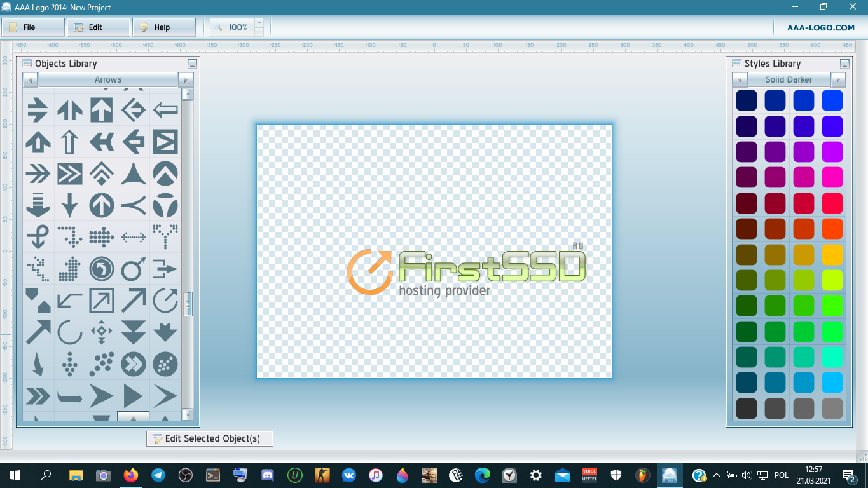The height and width of the screenshot is (488, 868).
Task: Select the circle divided into three segments
Action: [x=165, y=205]
